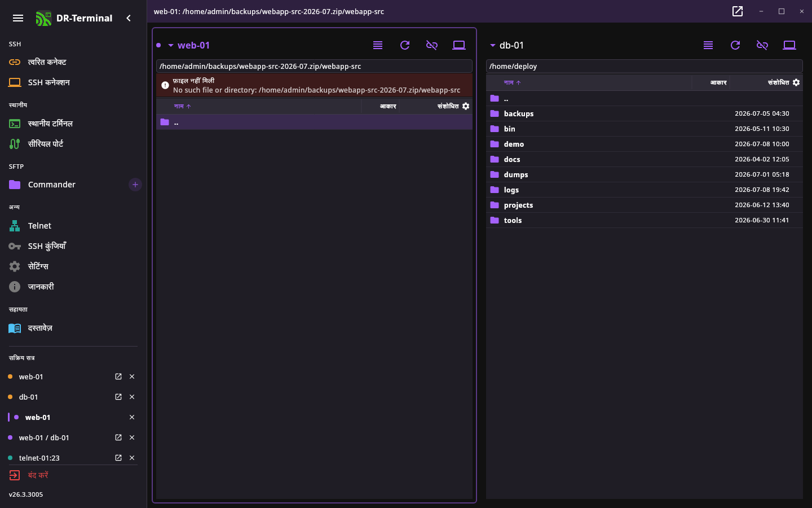Add a new Commander session with plus

[135, 185]
